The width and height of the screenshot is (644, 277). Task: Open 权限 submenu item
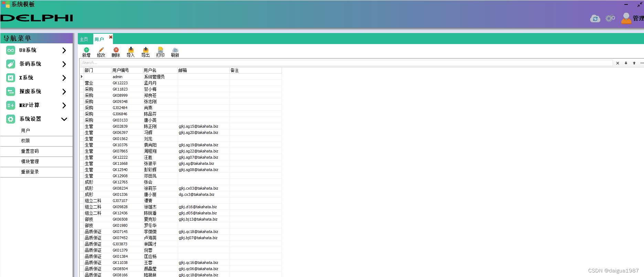36,141
